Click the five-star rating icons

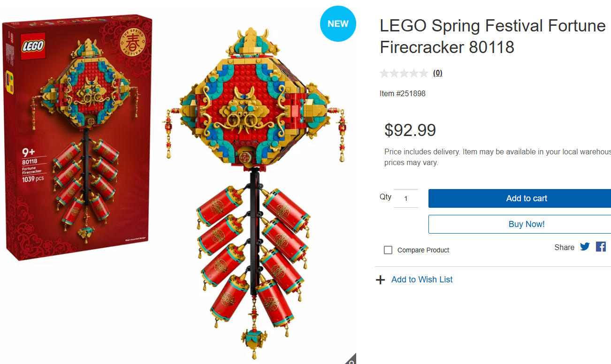404,73
